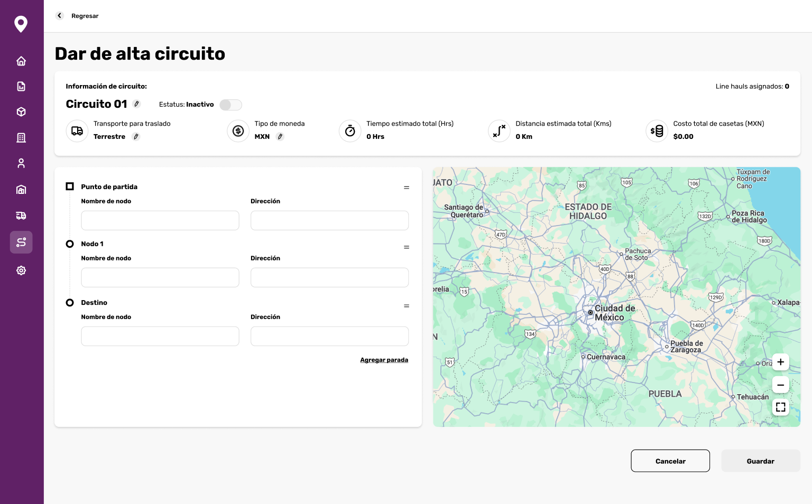The height and width of the screenshot is (504, 812).
Task: Click the Punto de partida Nombre de nodo field
Action: pos(160,220)
